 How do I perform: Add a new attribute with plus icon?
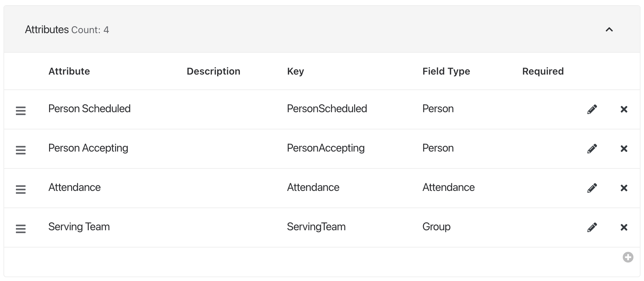[x=628, y=257]
